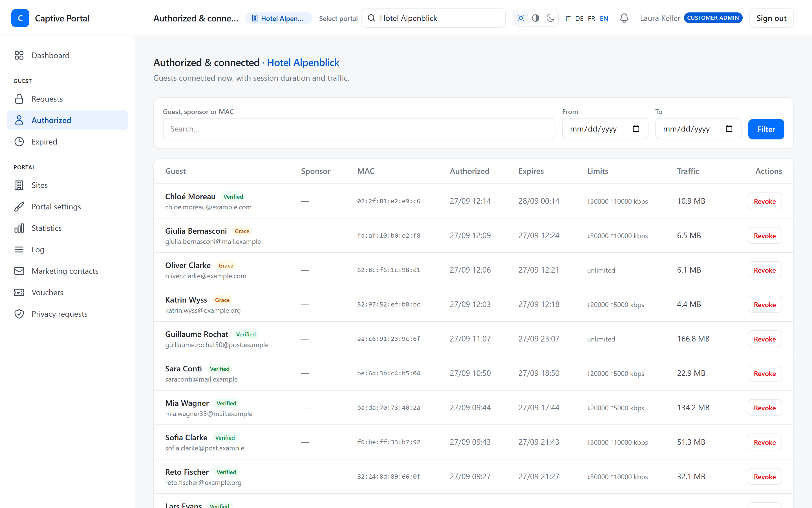Select the EN language option
Image resolution: width=812 pixels, height=508 pixels.
604,18
